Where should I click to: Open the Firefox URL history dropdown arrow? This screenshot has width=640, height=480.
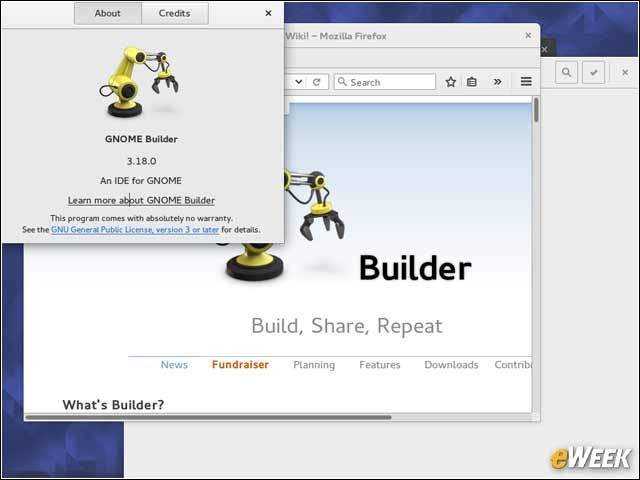299,82
